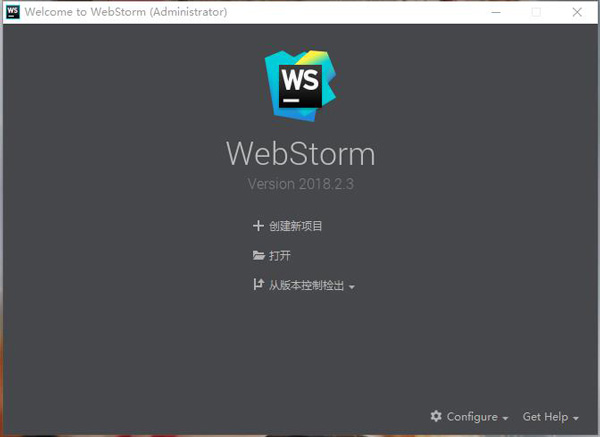Screen dimensions: 600x437
Task: Click the small WS icon in title bar
Action: 13,12
